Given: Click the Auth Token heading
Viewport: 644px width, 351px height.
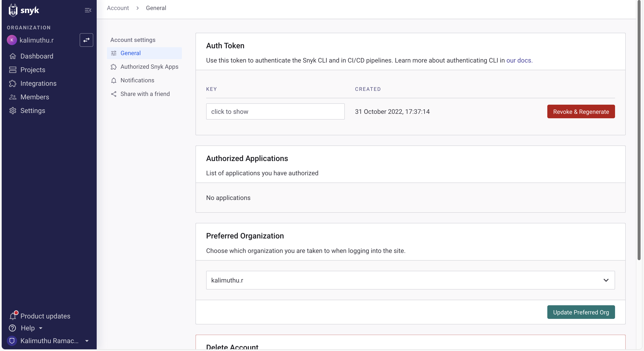Looking at the screenshot, I should pyautogui.click(x=225, y=46).
